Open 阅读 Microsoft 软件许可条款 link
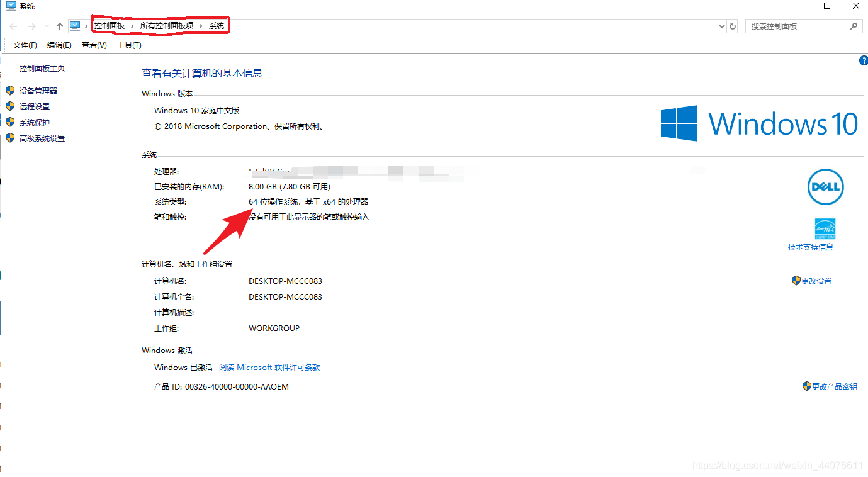 (x=269, y=368)
